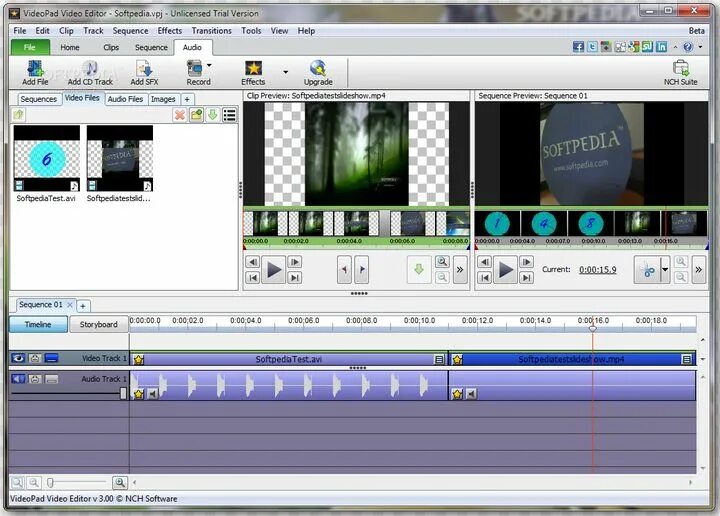Switch the clip bin to list view
Viewport: 720px width, 516px height.
pyautogui.click(x=230, y=115)
